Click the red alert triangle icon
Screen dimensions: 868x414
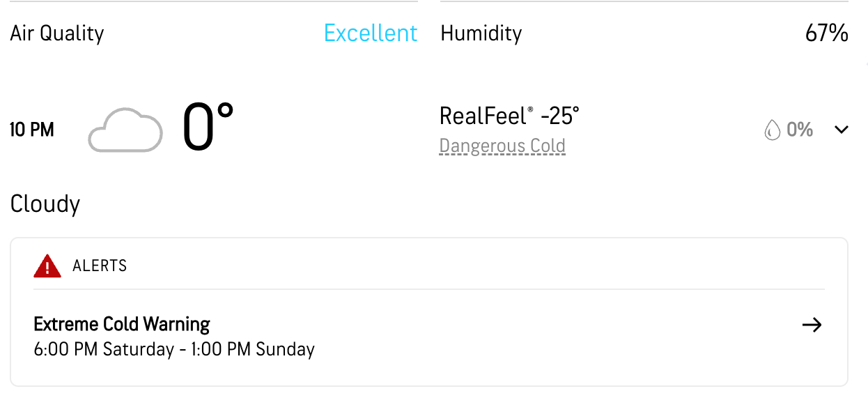[x=47, y=266]
